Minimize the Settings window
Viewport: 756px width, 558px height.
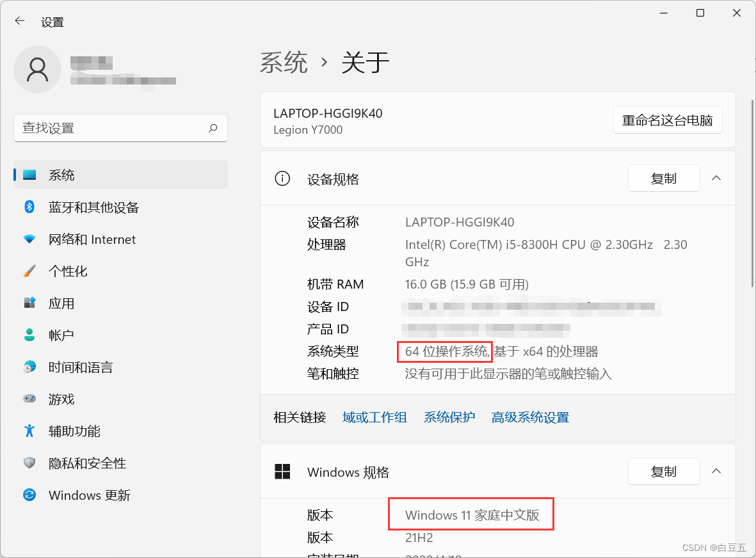[664, 13]
